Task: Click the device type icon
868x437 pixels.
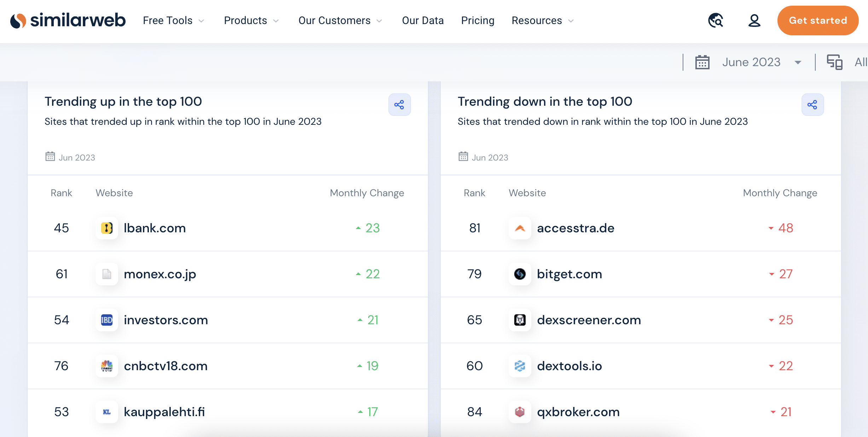Action: [834, 62]
